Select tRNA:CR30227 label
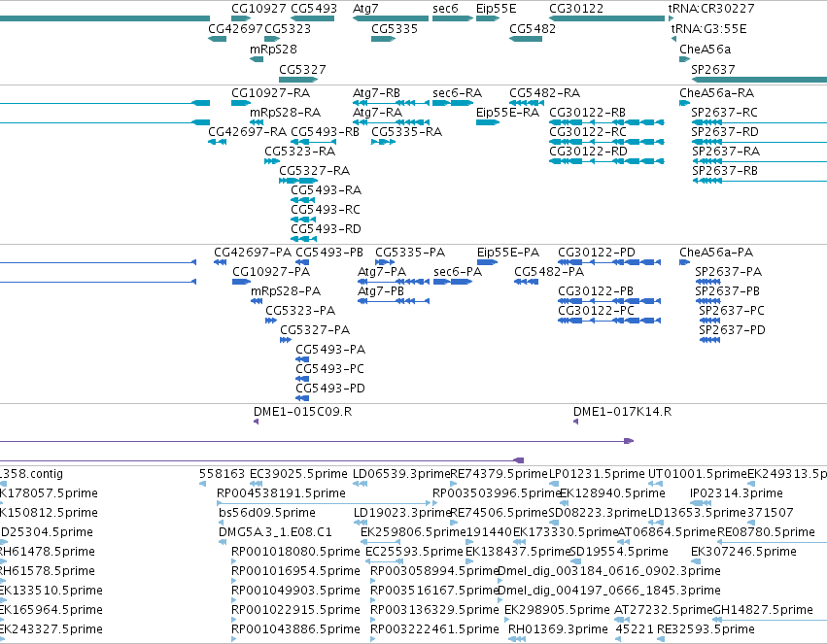 pyautogui.click(x=711, y=9)
